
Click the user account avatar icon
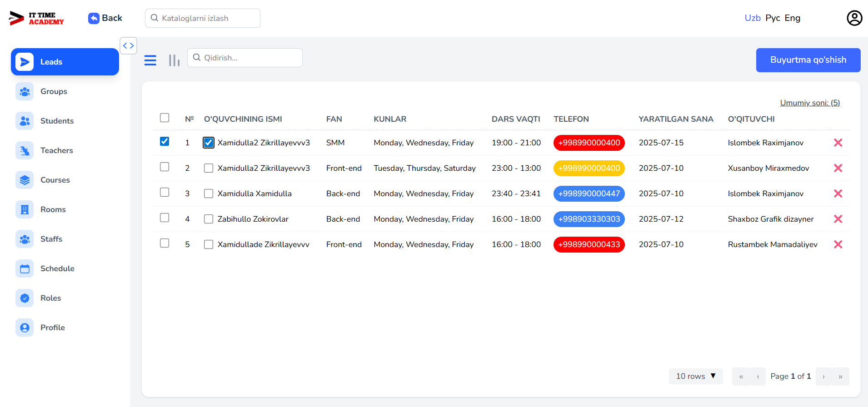point(854,18)
